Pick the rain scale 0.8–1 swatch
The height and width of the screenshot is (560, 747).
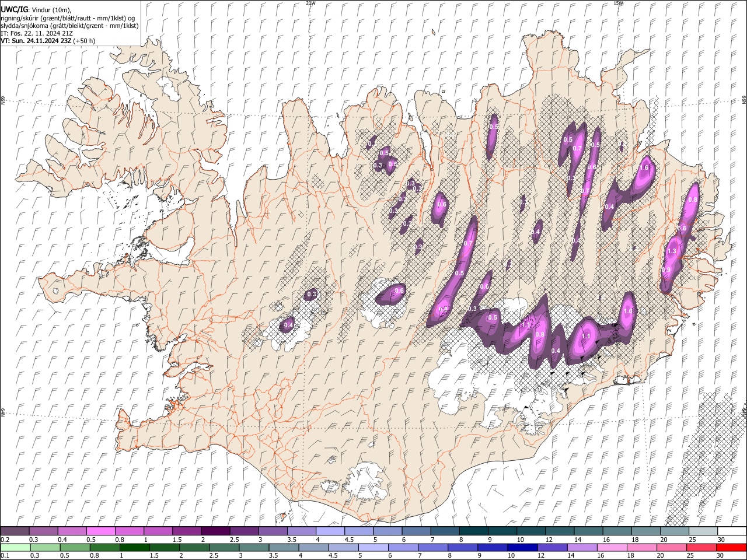click(105, 548)
